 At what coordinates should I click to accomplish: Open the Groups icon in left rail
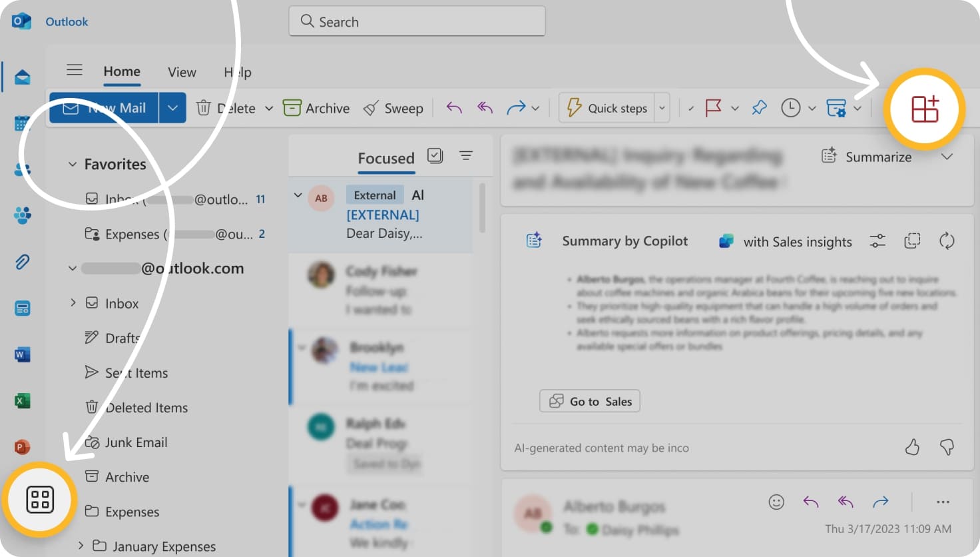point(22,215)
